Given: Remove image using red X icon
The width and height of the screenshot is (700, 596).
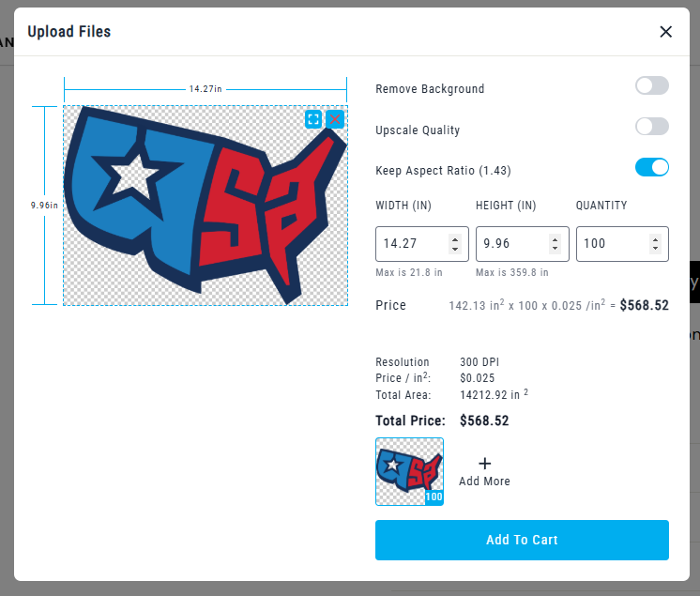Looking at the screenshot, I should click(x=335, y=119).
